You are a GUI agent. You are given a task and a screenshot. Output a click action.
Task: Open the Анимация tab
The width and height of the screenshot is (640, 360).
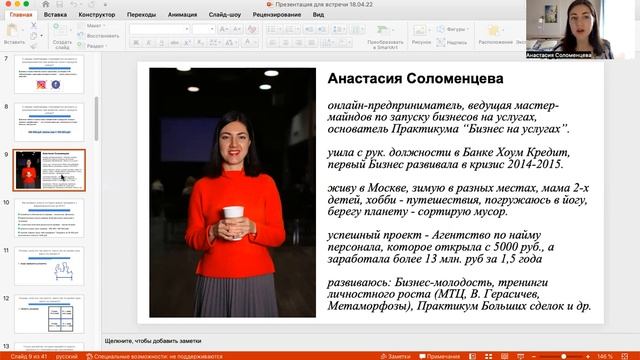tap(182, 15)
